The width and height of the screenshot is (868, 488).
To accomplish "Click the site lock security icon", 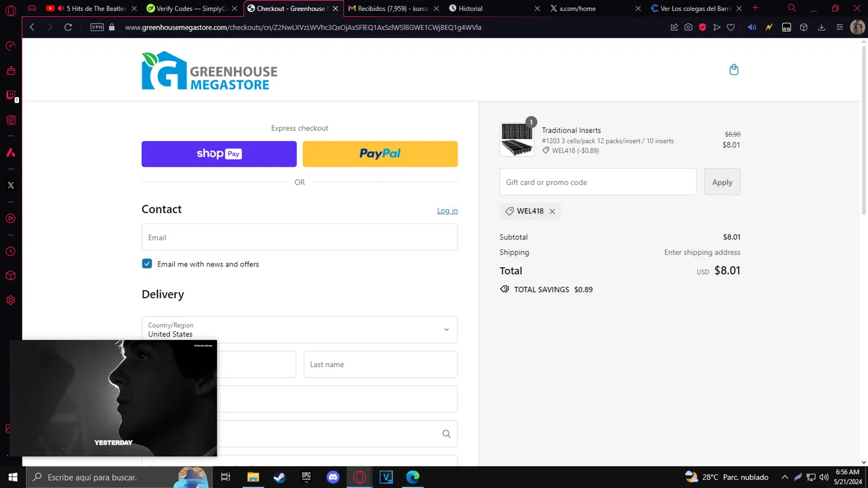I will pyautogui.click(x=112, y=27).
